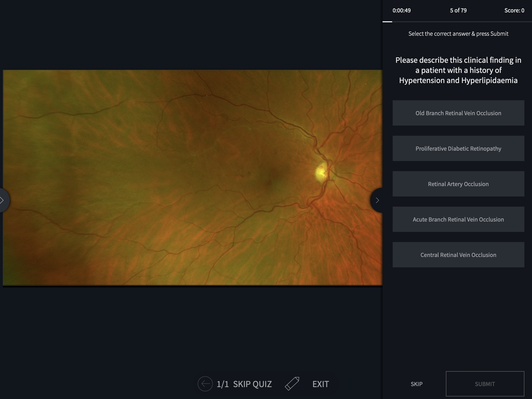This screenshot has height=399, width=532.
Task: Choose SKIP QUIZ at the bottom
Action: click(x=253, y=384)
